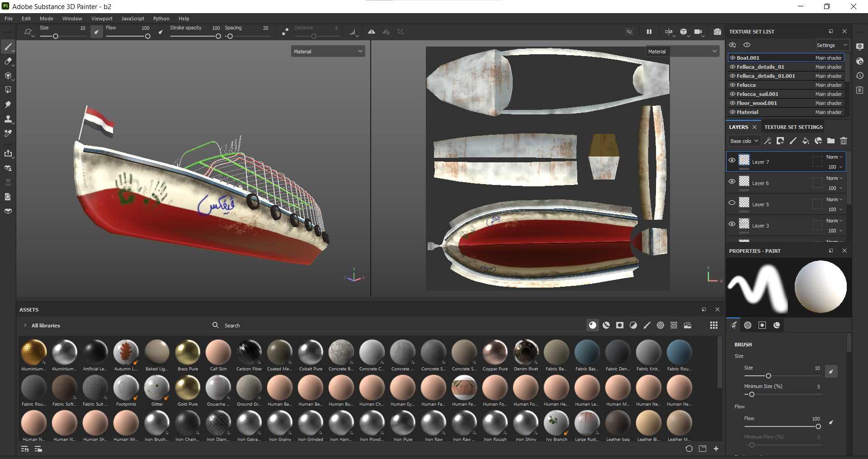Image resolution: width=868 pixels, height=459 pixels.
Task: Close the Assets panel
Action: pyautogui.click(x=717, y=309)
